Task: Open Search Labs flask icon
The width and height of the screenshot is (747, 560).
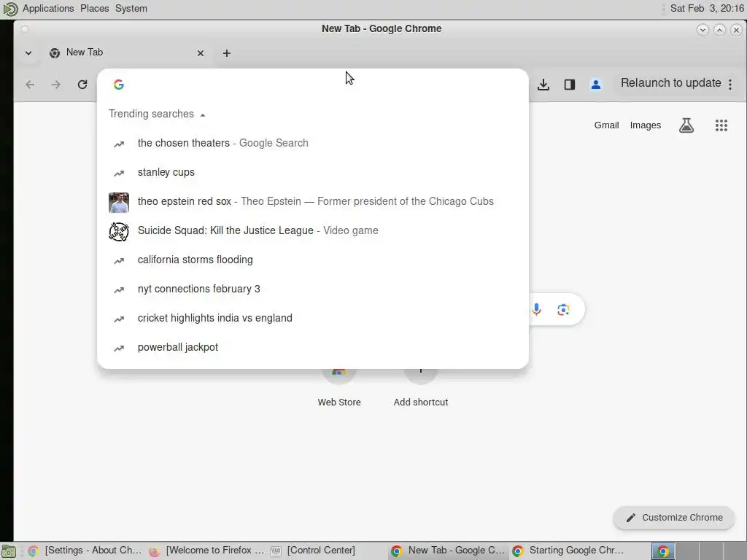Action: [x=686, y=125]
